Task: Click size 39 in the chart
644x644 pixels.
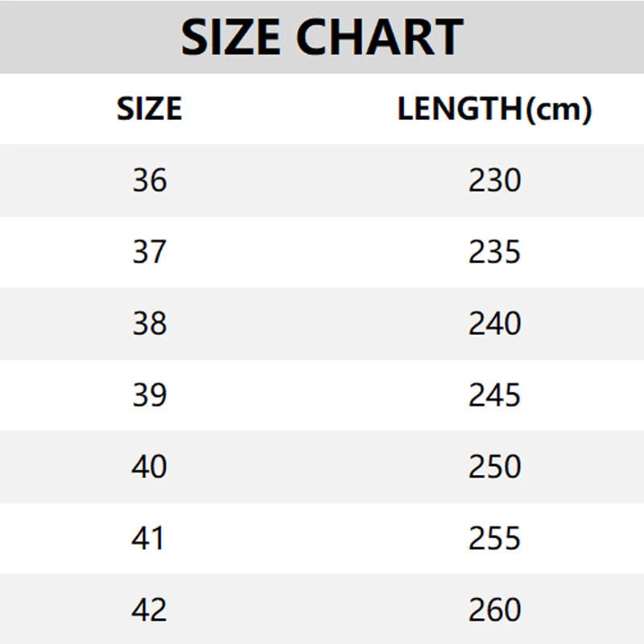Action: tap(150, 395)
